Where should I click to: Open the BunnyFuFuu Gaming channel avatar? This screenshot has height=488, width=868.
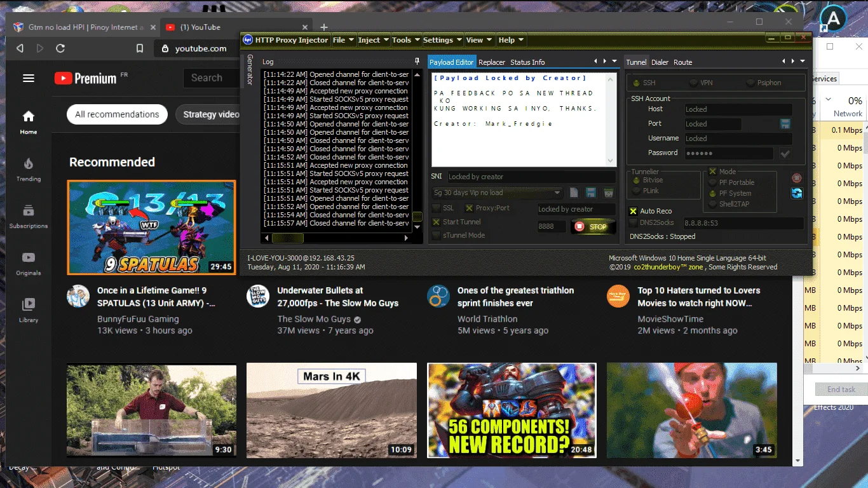(x=78, y=296)
